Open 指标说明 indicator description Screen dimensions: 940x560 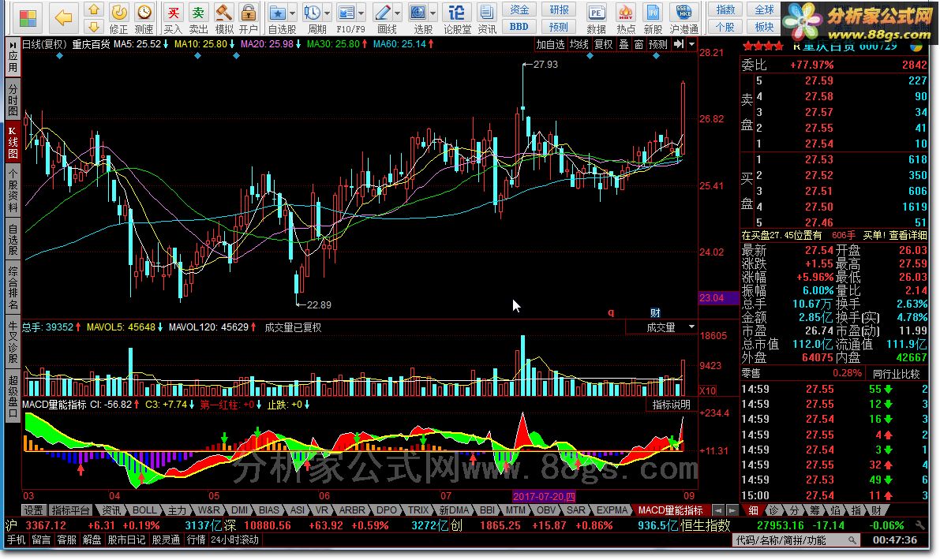coord(671,405)
